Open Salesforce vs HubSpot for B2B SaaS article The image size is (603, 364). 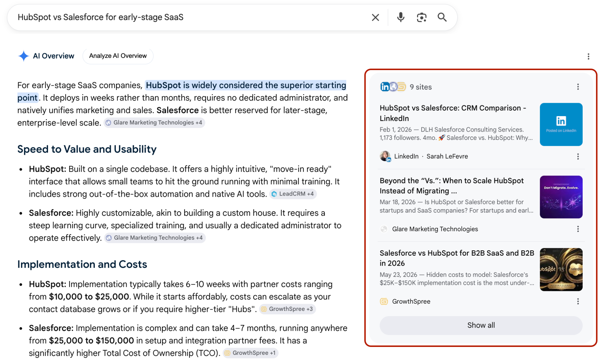tap(457, 258)
